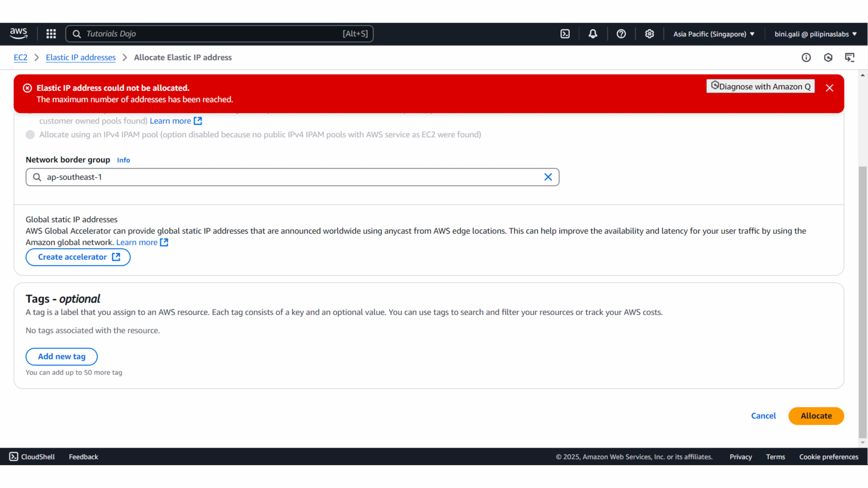Clear the Network border group field

[548, 177]
